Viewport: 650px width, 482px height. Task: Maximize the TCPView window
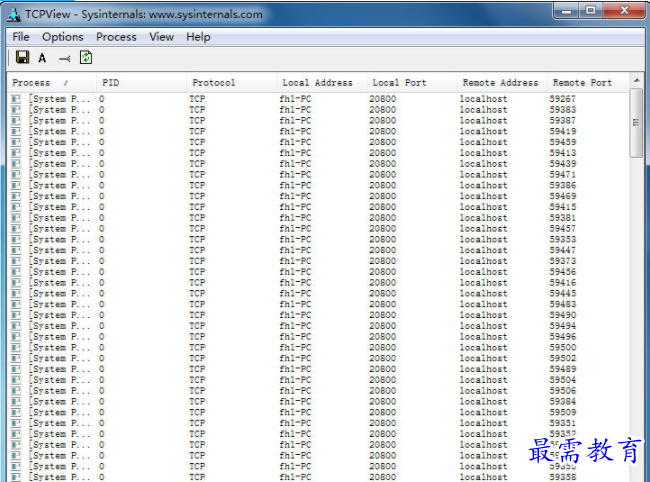point(590,10)
